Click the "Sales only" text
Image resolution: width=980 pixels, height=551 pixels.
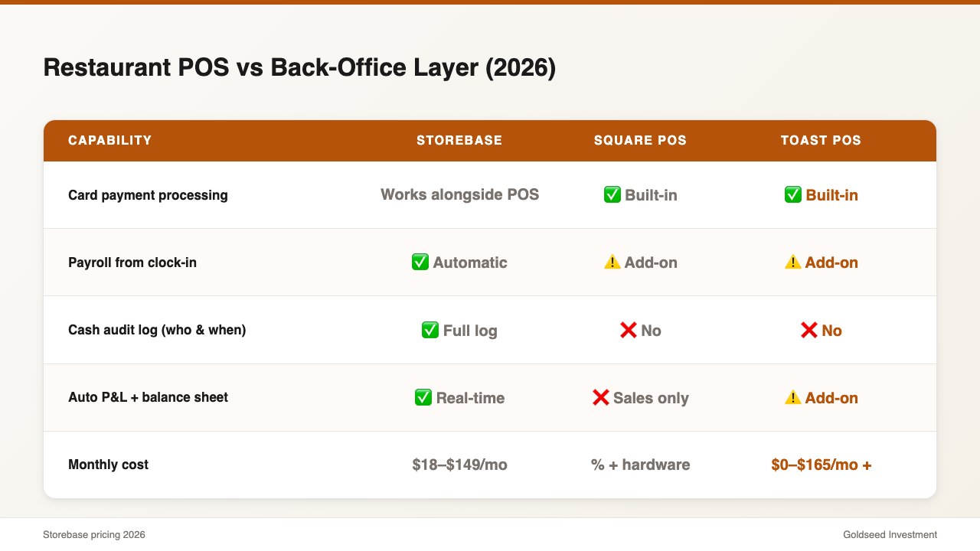click(651, 398)
